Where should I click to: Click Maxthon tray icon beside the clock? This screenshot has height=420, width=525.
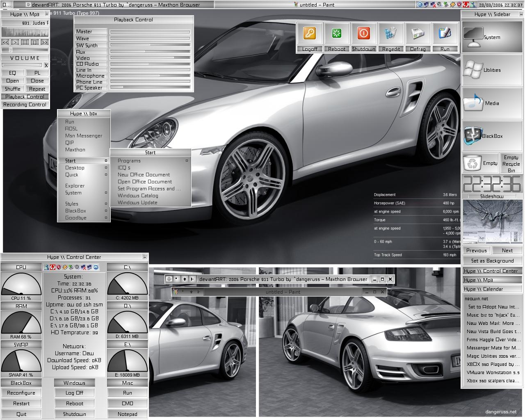coord(420,5)
